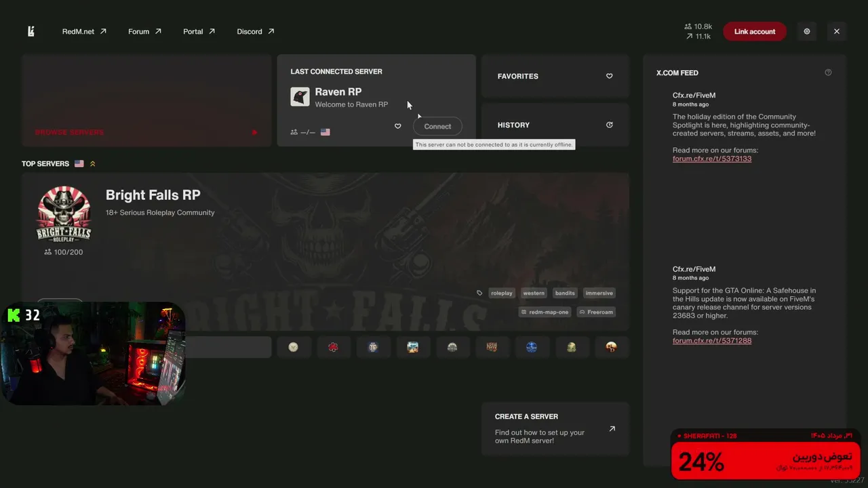The image size is (868, 488).
Task: Select the gray emblem server icon
Action: (x=452, y=347)
